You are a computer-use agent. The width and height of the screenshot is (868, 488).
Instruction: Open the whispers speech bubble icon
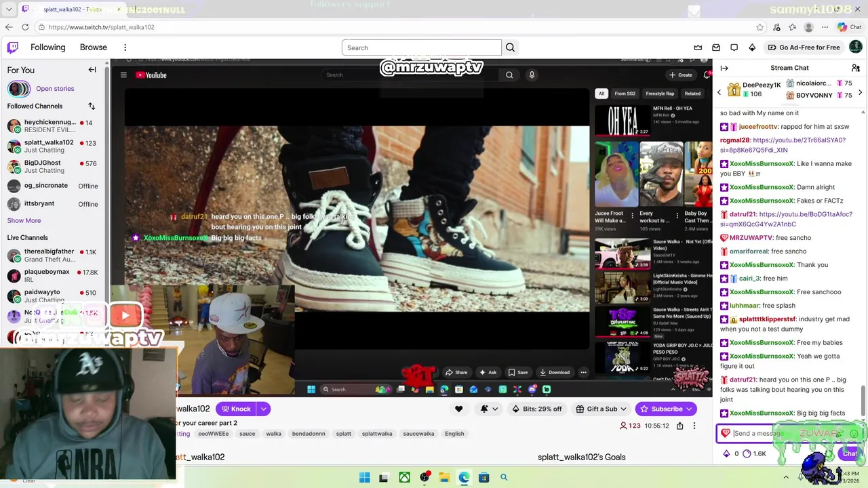click(734, 47)
